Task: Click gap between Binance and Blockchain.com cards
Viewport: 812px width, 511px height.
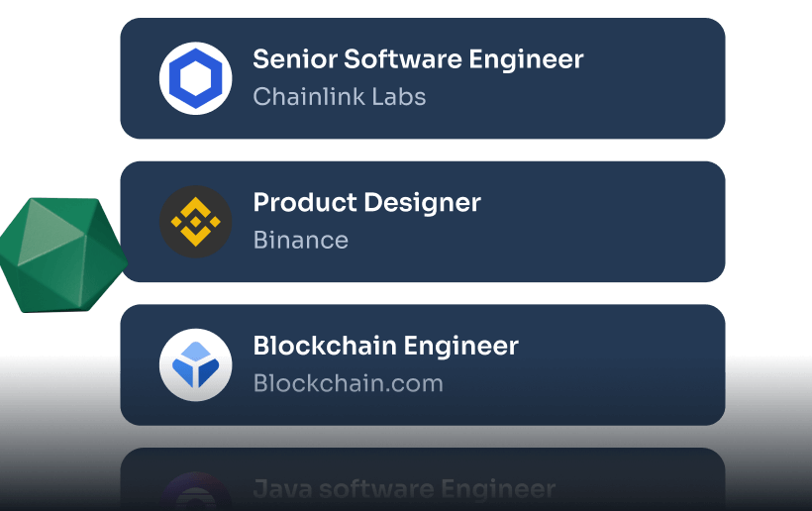Action: coord(423,293)
